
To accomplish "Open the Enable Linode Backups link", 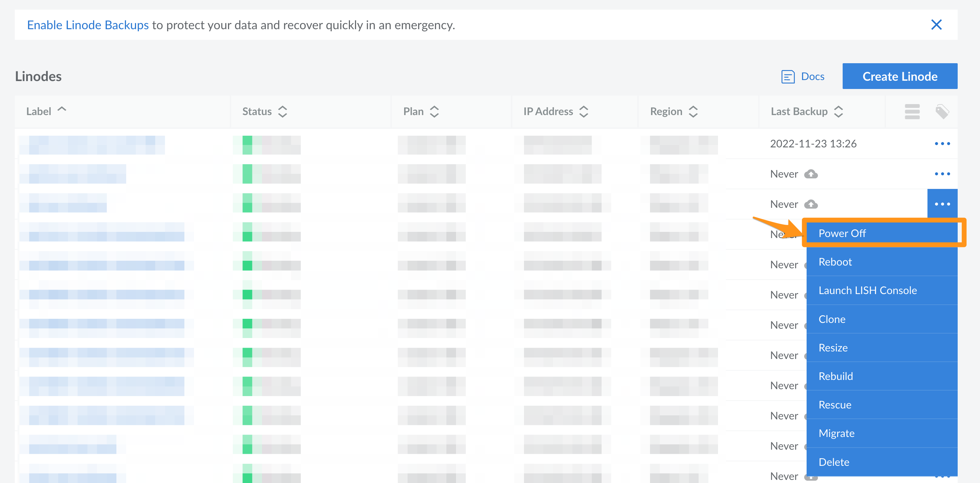I will tap(88, 25).
